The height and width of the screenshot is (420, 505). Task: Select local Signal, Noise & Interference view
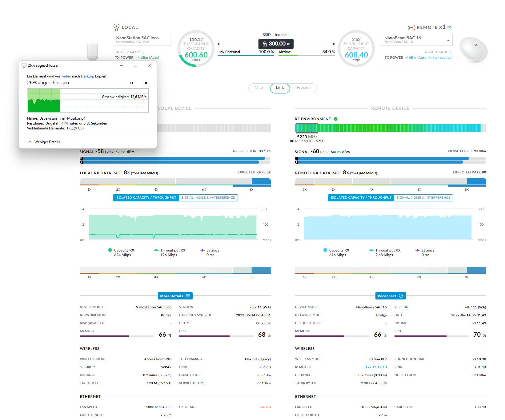(208, 198)
